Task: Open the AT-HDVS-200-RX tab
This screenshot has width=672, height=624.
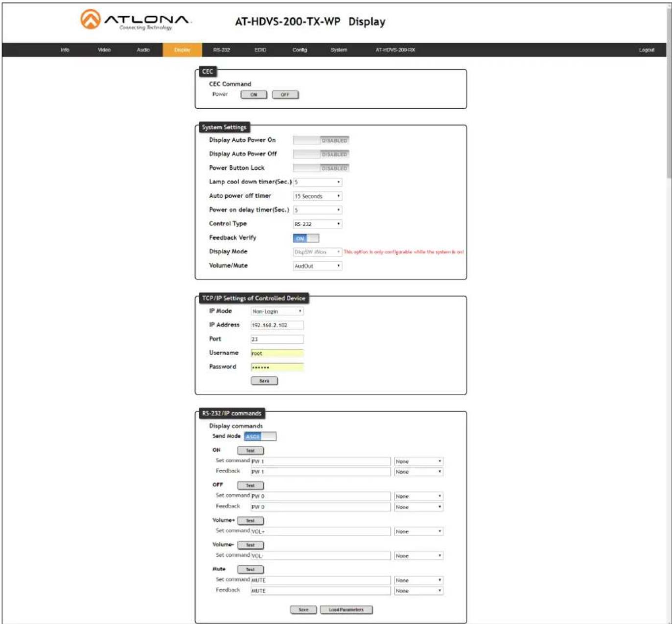Action: (x=395, y=50)
